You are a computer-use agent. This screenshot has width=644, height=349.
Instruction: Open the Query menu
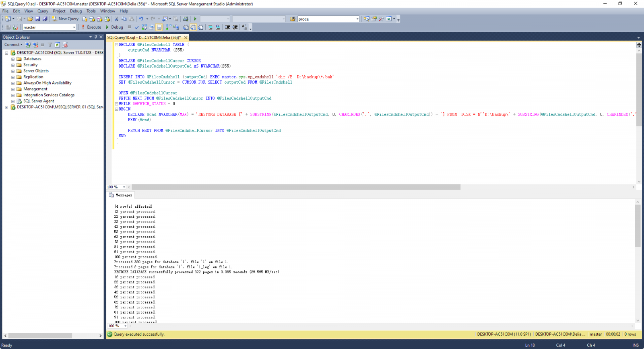[x=43, y=11]
